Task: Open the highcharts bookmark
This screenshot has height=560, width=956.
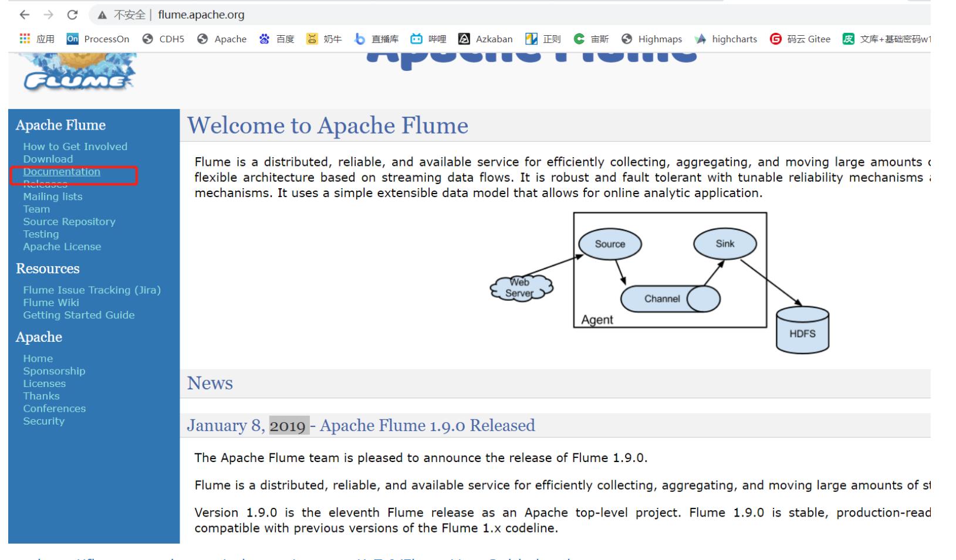Action: point(726,39)
